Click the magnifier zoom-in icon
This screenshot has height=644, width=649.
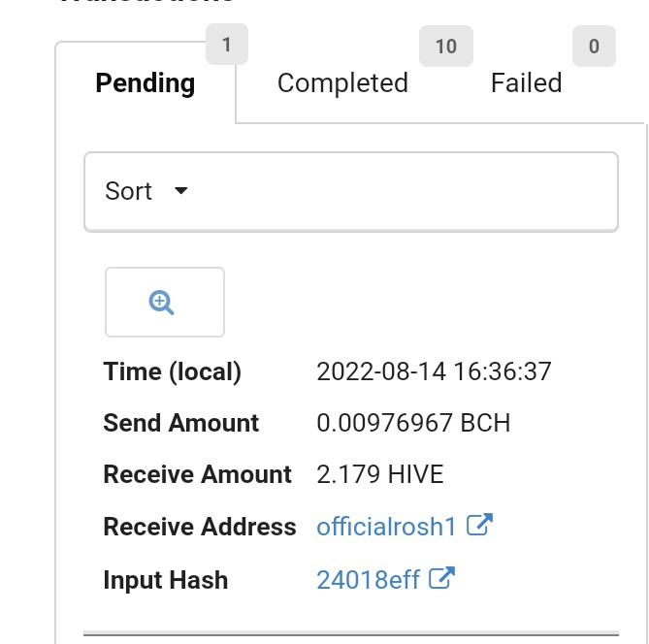click(x=161, y=303)
